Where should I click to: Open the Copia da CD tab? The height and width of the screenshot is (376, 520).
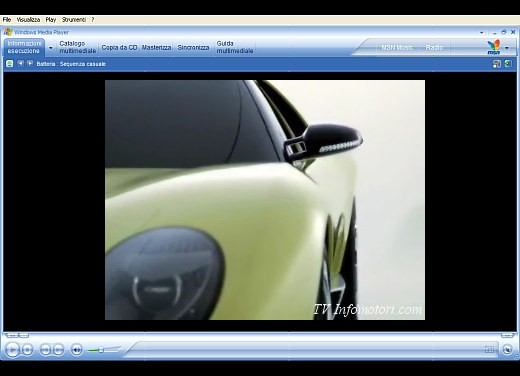pyautogui.click(x=119, y=47)
